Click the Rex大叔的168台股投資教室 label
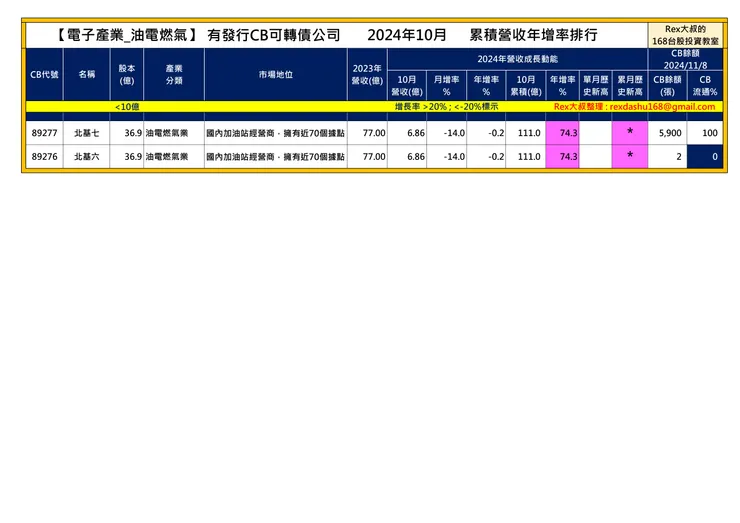740x523 pixels. click(x=685, y=35)
